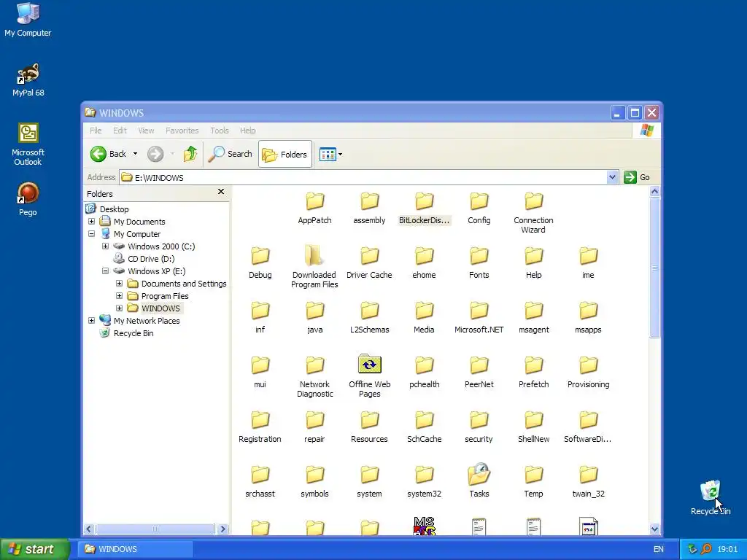Screen dimensions: 747x560
Task: Click folder tree horizontal scroll right arrow
Action: click(222, 529)
